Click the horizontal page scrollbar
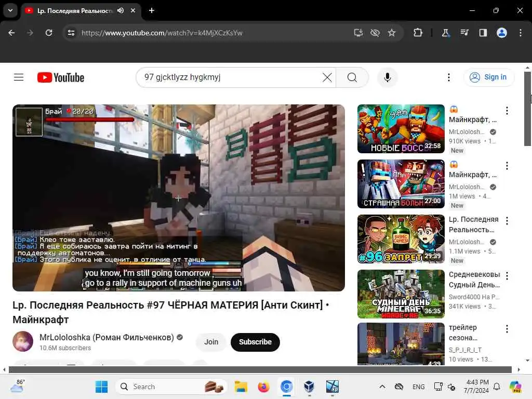Image resolution: width=532 pixels, height=399 pixels. pyautogui.click(x=260, y=369)
